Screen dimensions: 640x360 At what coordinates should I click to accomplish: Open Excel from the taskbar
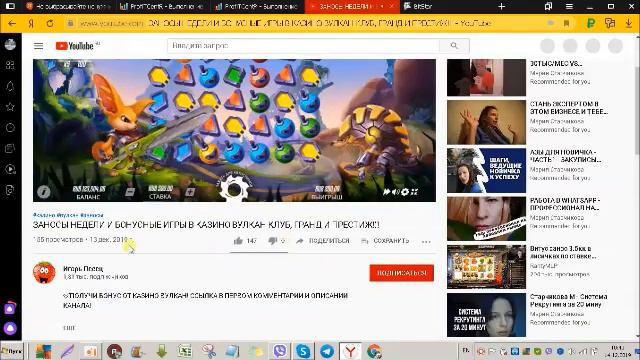(x=184, y=351)
